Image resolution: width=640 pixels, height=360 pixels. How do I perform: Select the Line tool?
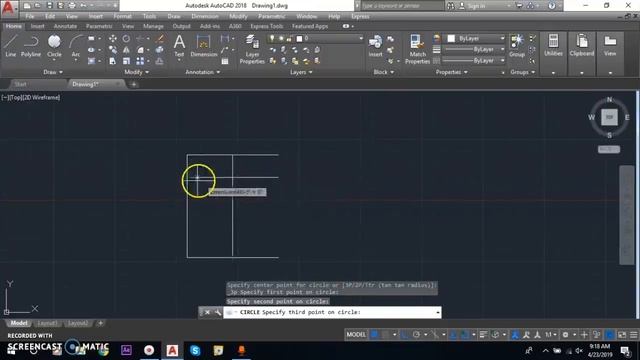11,46
